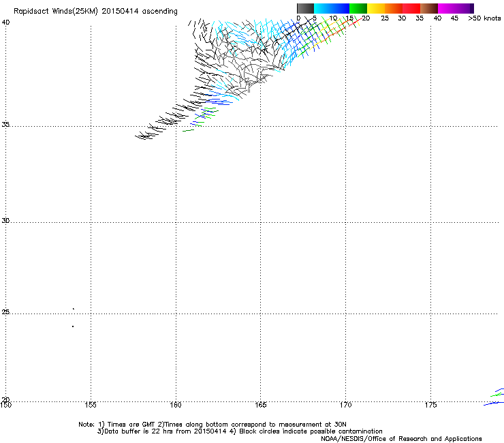The height and width of the screenshot is (443, 504).
Task: Click the black dot below 25N near 154E
Action: click(x=73, y=326)
